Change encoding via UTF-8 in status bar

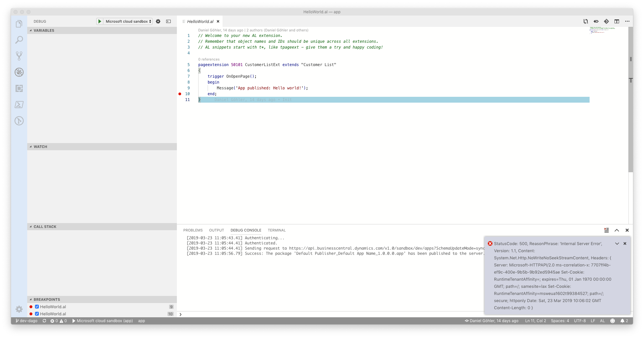(580, 321)
